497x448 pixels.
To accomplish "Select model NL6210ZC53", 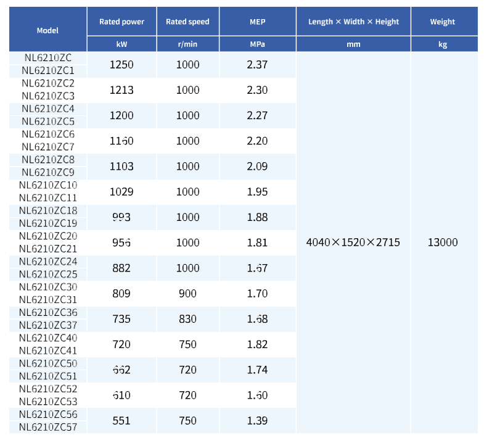I will pos(48,402).
